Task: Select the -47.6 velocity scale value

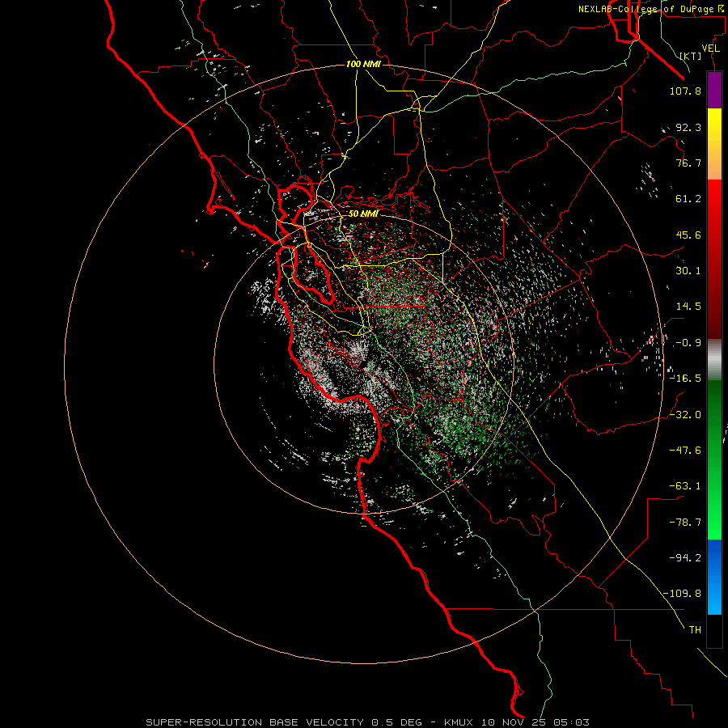Action: 685,451
